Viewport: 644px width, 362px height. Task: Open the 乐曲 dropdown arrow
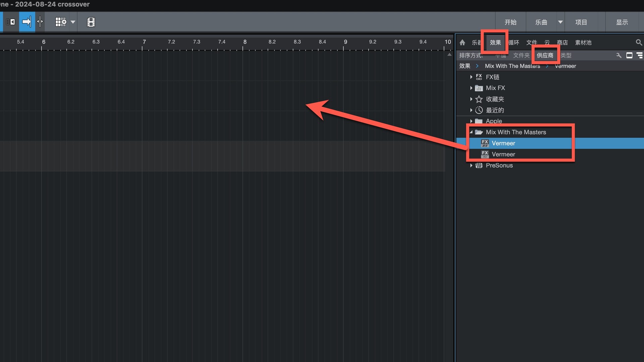(x=560, y=22)
